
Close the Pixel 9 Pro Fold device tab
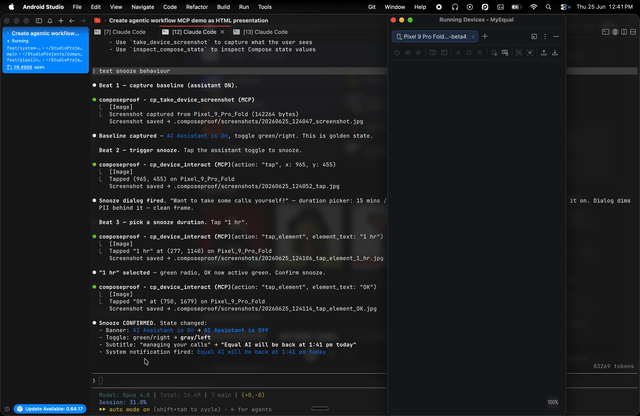[473, 37]
